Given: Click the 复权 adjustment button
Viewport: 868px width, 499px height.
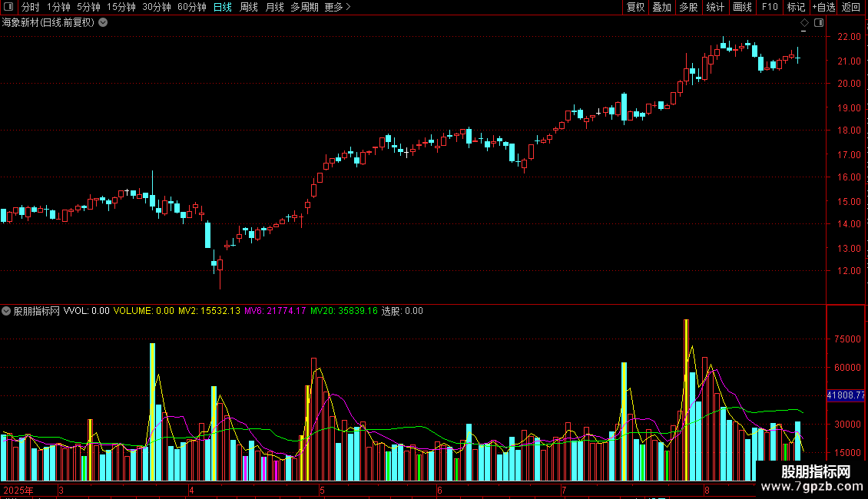Looking at the screenshot, I should pyautogui.click(x=635, y=7).
